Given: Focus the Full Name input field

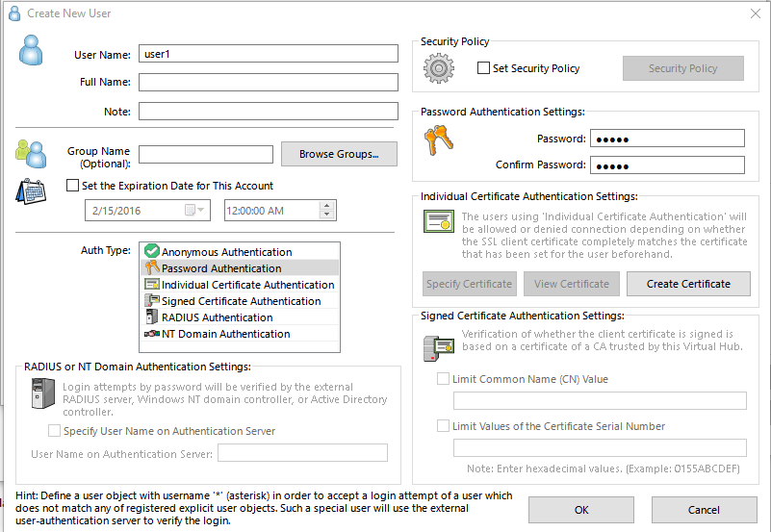Looking at the screenshot, I should click(269, 82).
